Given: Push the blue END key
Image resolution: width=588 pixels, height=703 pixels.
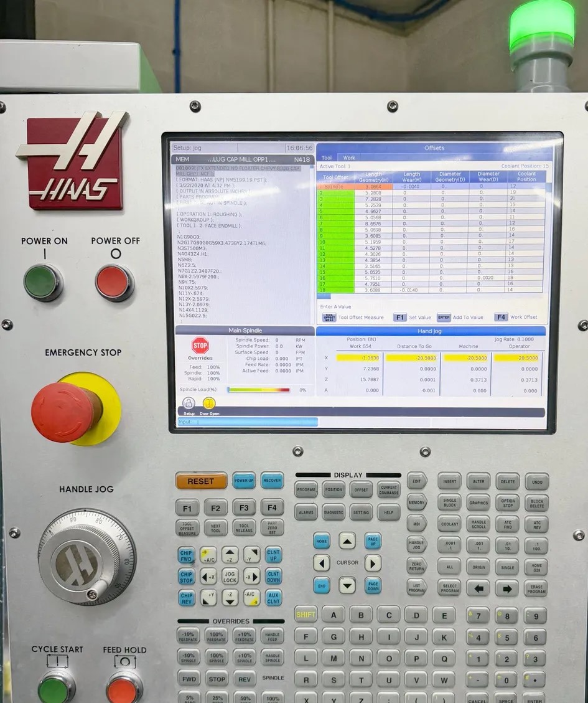Looking at the screenshot, I should point(321,585).
